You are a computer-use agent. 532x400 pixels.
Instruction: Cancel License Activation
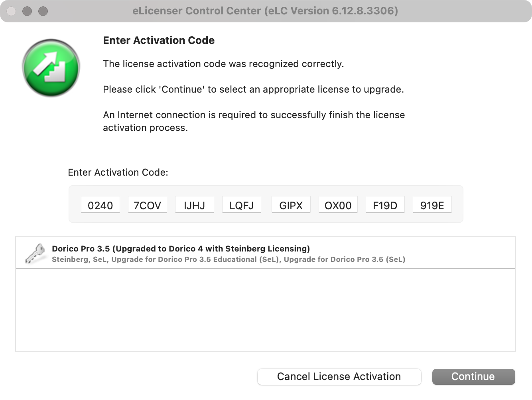[x=339, y=376]
